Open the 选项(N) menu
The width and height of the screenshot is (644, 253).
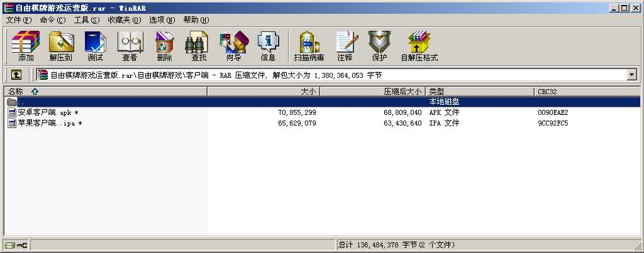(x=162, y=20)
